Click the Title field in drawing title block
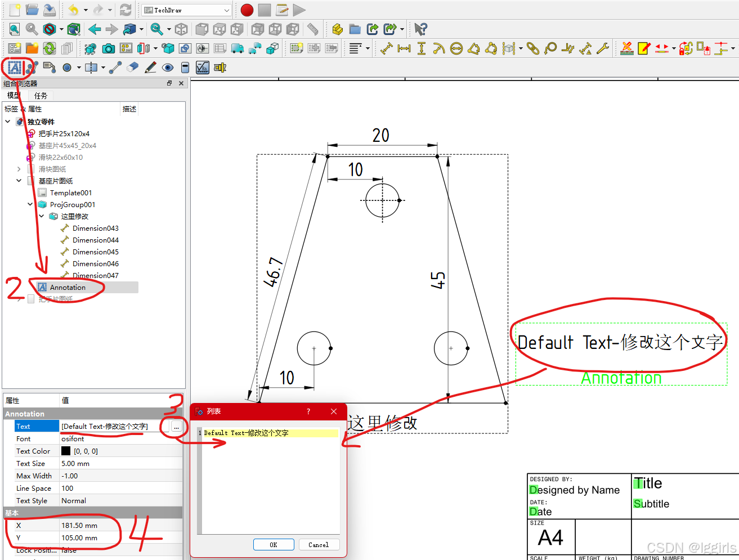 pyautogui.click(x=648, y=483)
